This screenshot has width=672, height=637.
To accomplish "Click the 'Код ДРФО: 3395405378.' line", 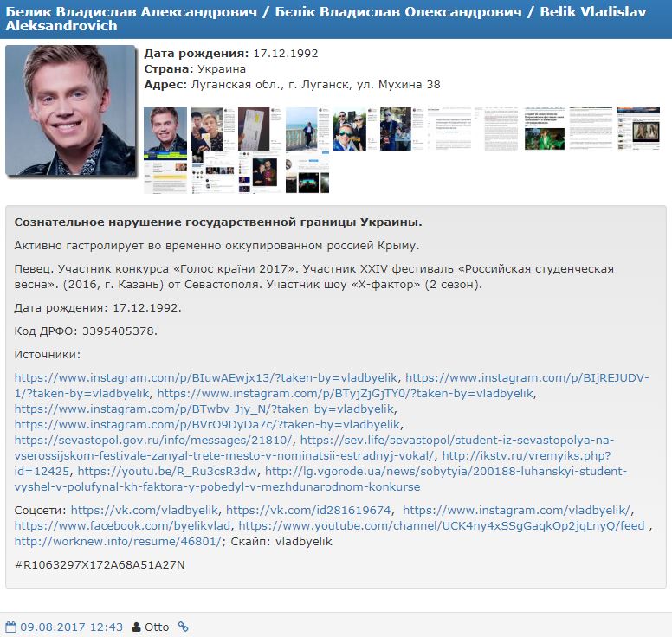I will (86, 331).
